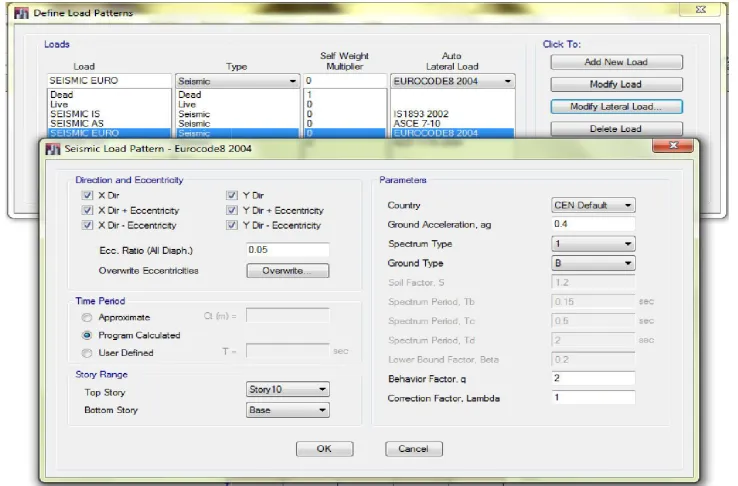Open the Bottom Story dropdown
The image size is (738, 486).
click(288, 410)
